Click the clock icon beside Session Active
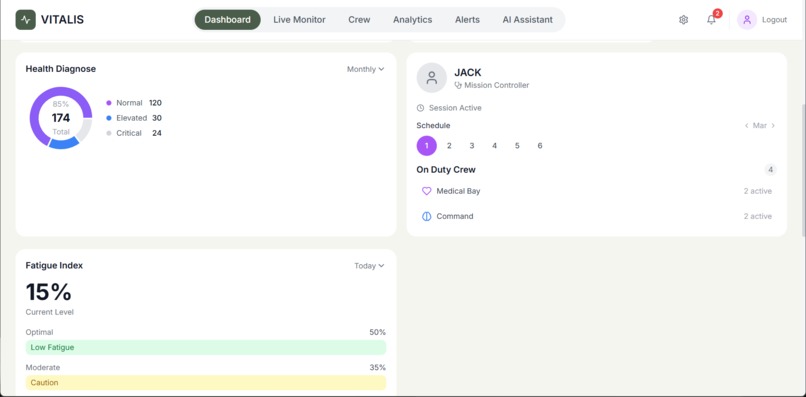Viewport: 806px width, 397px height. (420, 108)
